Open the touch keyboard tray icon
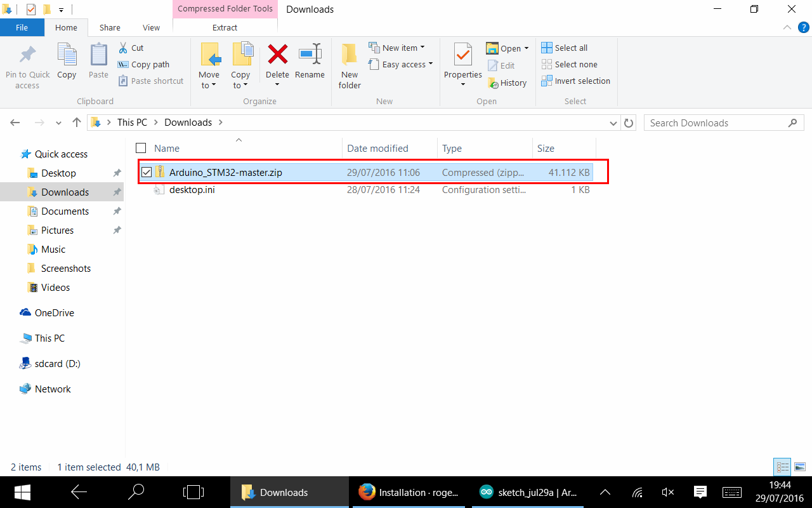 click(732, 492)
